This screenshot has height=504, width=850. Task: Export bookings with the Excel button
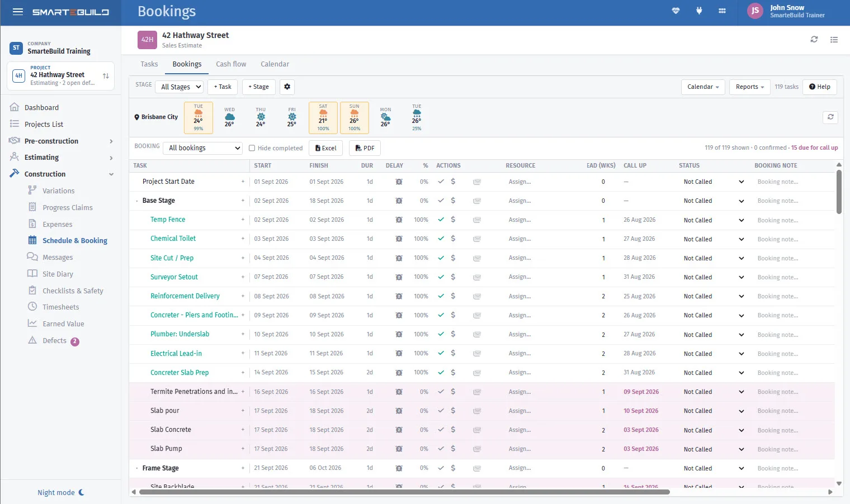coord(325,148)
